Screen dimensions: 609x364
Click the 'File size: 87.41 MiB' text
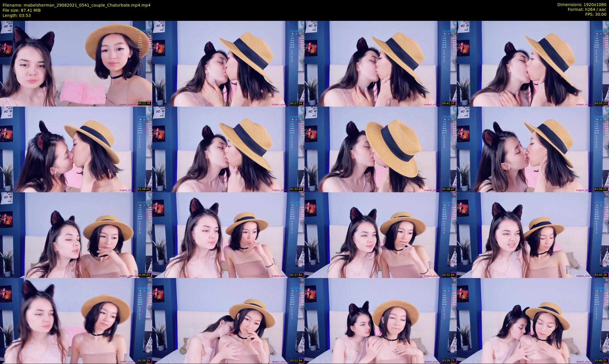tap(22, 10)
